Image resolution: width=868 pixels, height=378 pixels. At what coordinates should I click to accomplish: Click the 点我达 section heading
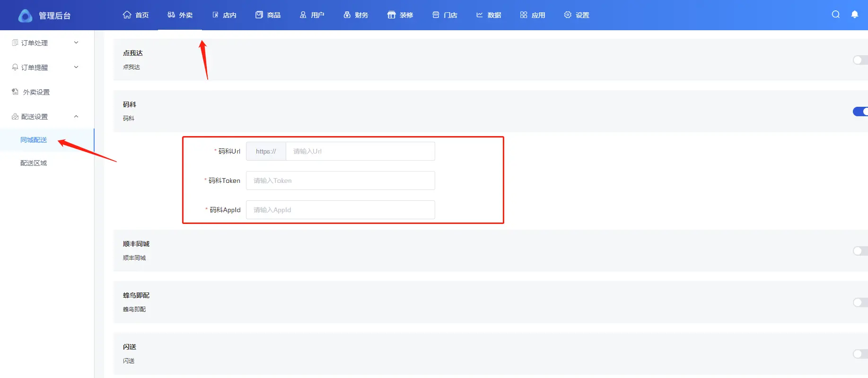tap(133, 53)
